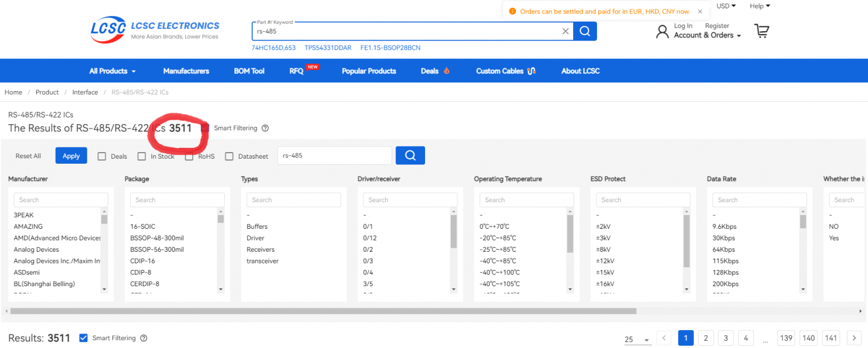Image resolution: width=868 pixels, height=348 pixels.
Task: Tick the In Stock checkbox
Action: (142, 156)
